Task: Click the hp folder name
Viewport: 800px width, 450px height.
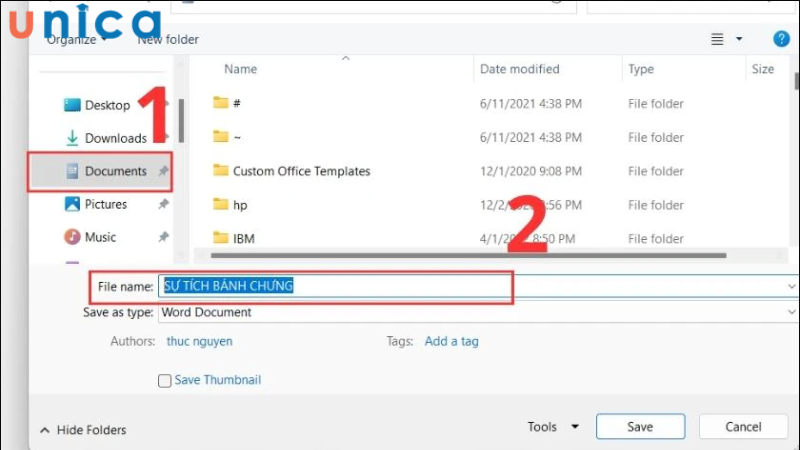Action: [240, 205]
